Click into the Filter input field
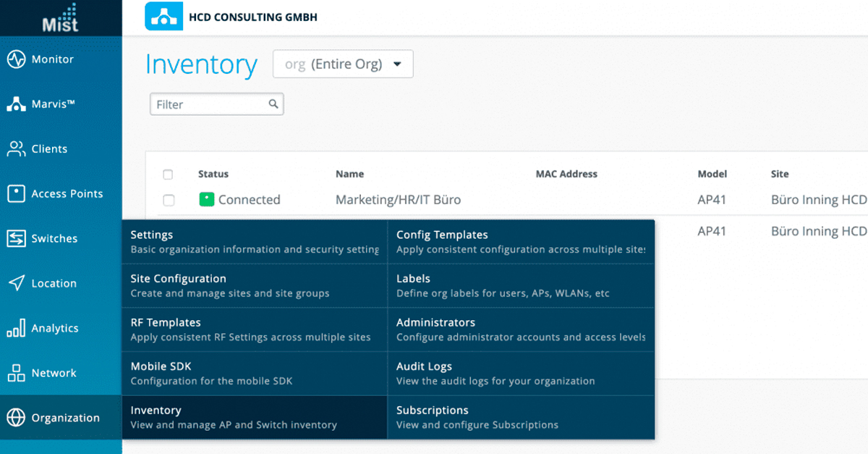Screen dimensions: 868x454 pyautogui.click(x=208, y=105)
